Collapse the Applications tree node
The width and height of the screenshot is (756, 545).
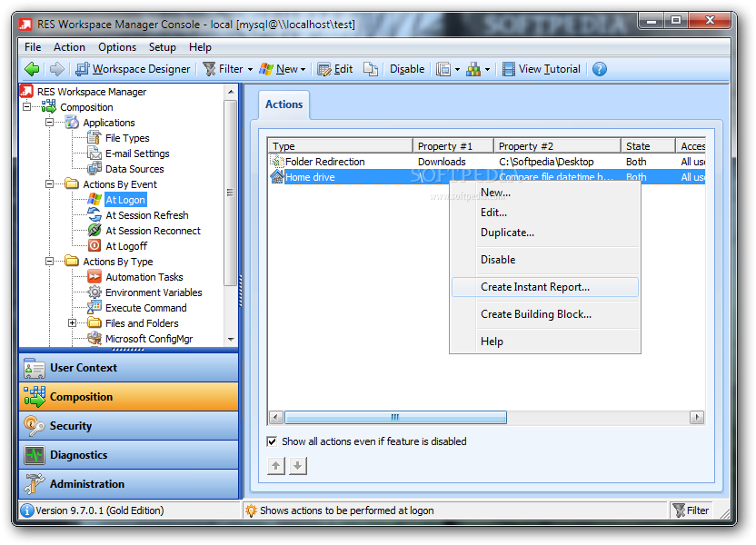click(50, 123)
